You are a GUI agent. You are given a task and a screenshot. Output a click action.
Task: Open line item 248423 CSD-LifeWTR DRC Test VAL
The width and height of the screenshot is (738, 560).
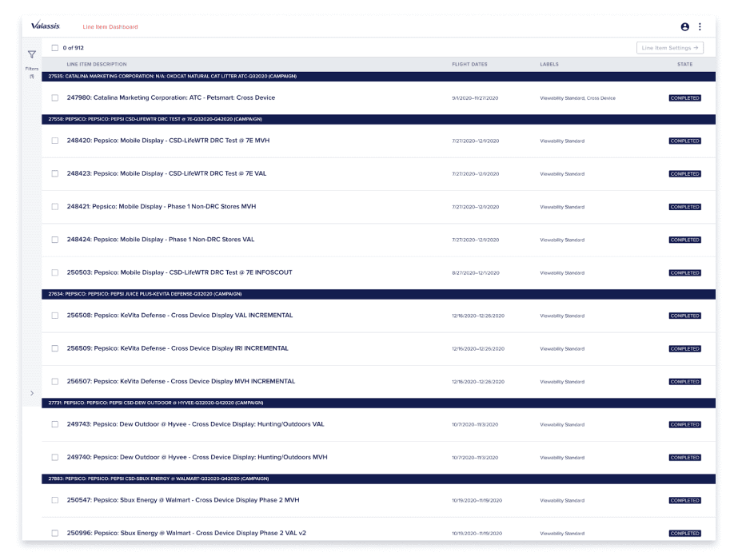pos(166,173)
